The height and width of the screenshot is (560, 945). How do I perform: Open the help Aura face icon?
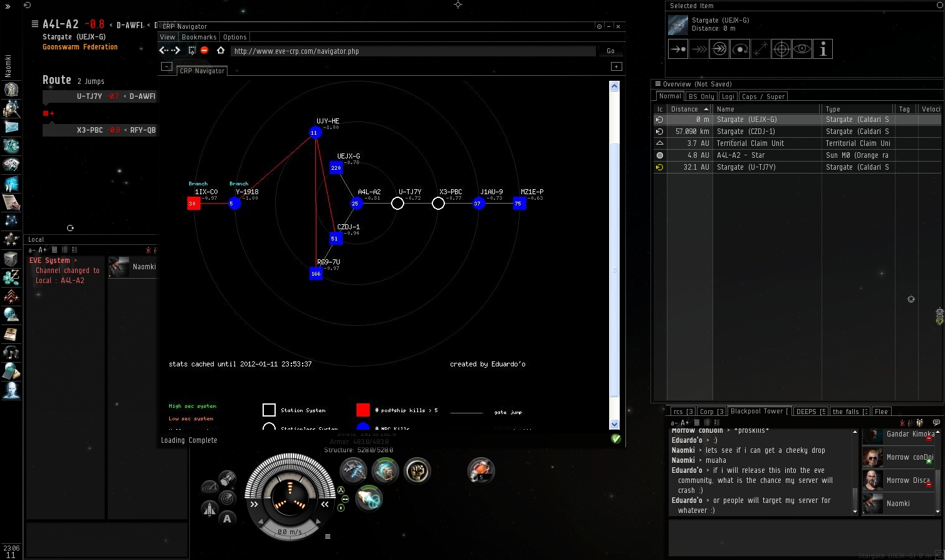click(x=11, y=390)
